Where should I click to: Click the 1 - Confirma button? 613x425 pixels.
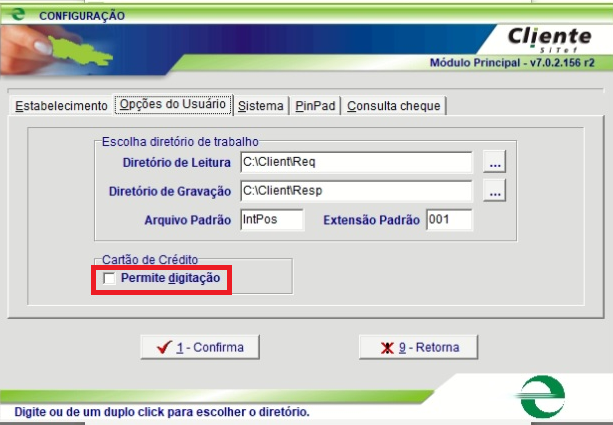200,347
